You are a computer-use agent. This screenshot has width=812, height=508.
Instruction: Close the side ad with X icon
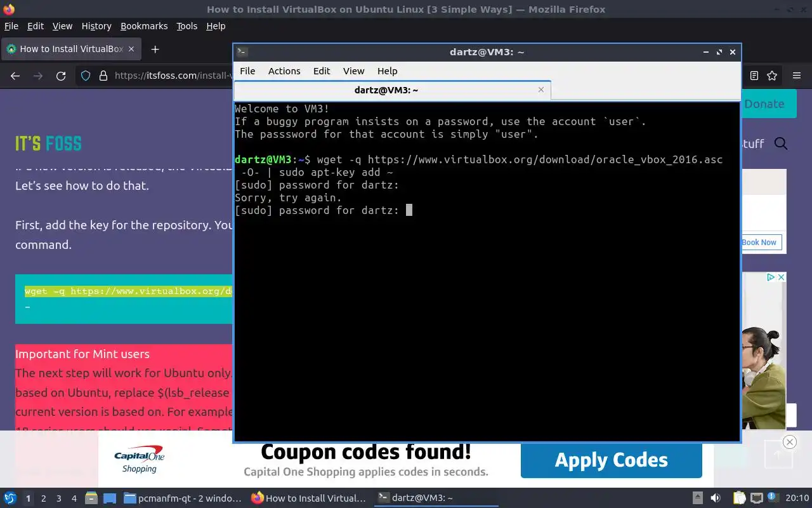pos(782,277)
